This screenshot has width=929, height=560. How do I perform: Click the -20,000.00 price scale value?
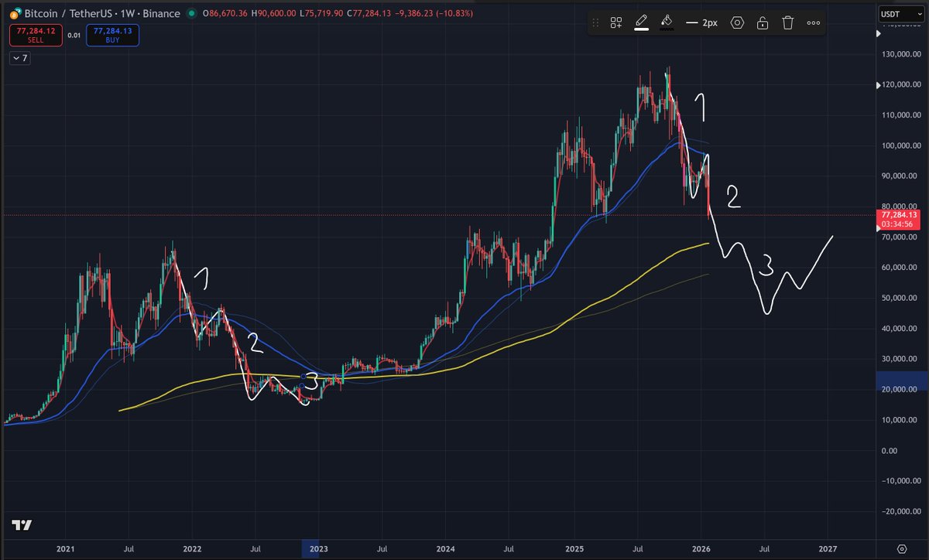point(901,511)
